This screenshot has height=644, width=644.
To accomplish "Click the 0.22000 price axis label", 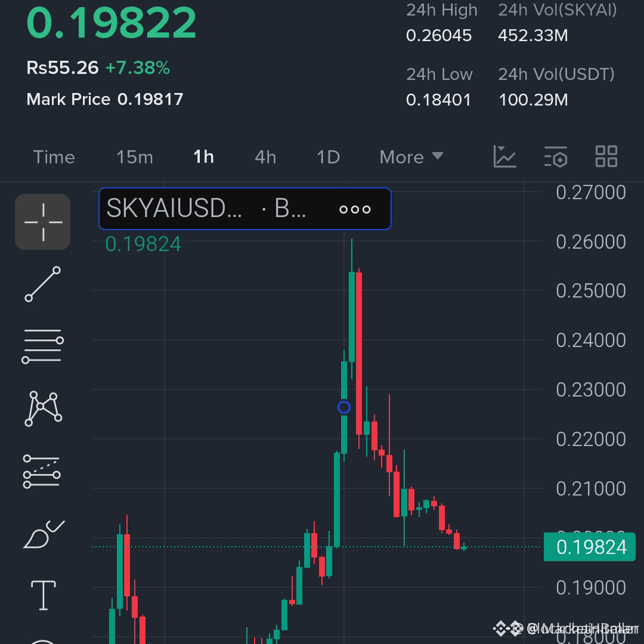I will click(590, 439).
